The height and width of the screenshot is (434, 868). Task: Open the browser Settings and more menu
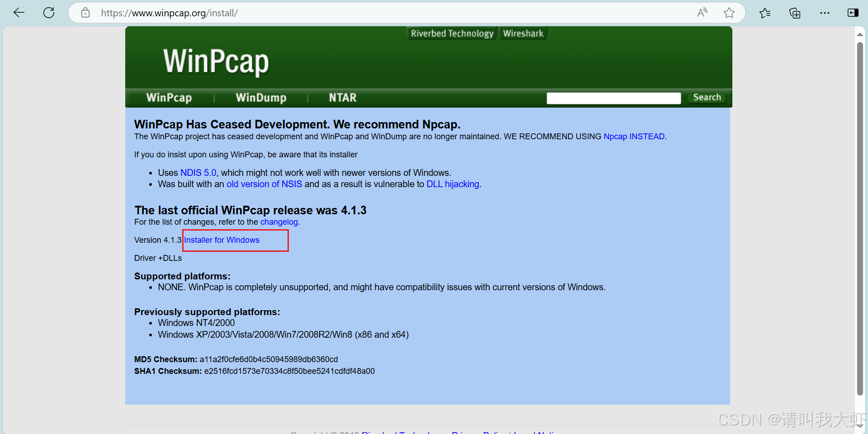click(x=825, y=13)
